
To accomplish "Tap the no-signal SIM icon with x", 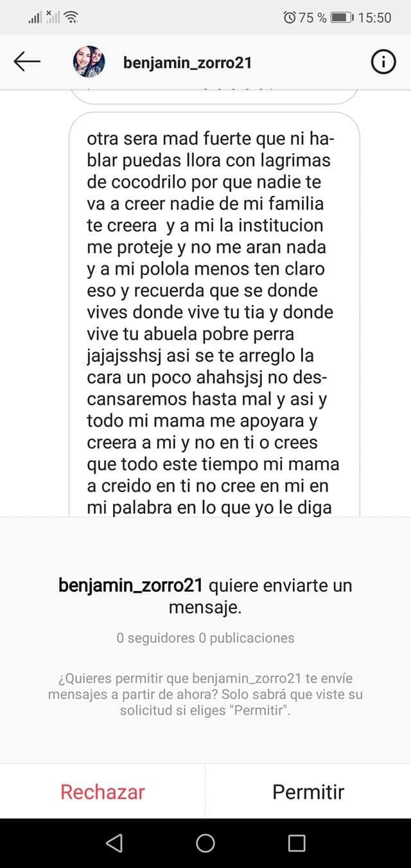I will [53, 17].
